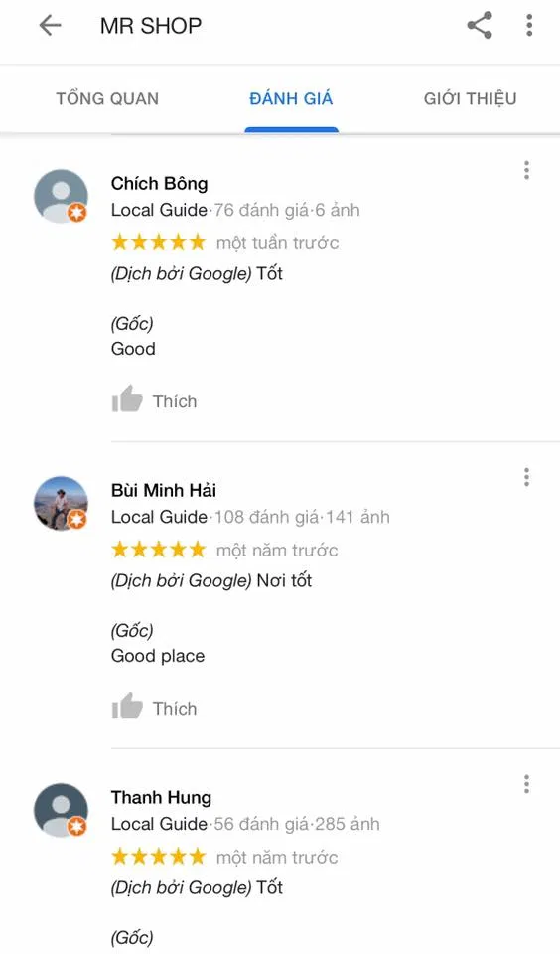Open options menu for Bùi Minh Hải's review
This screenshot has height=954, width=560.
coord(526,477)
